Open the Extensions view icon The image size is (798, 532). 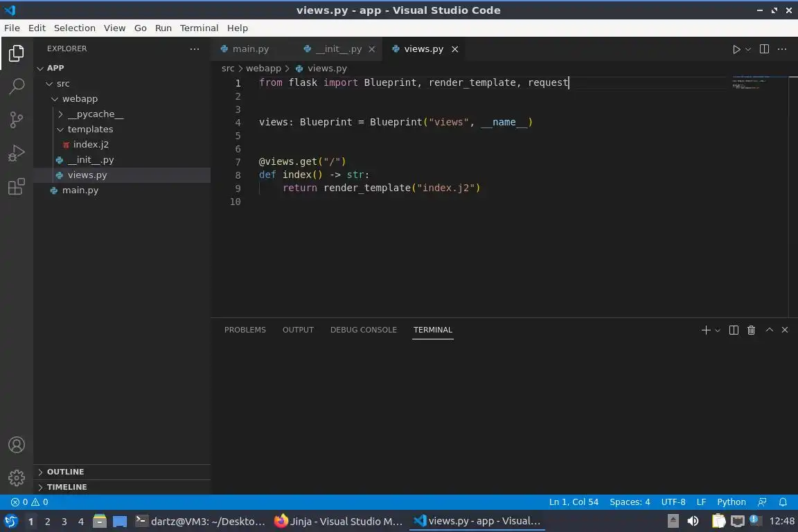tap(17, 187)
